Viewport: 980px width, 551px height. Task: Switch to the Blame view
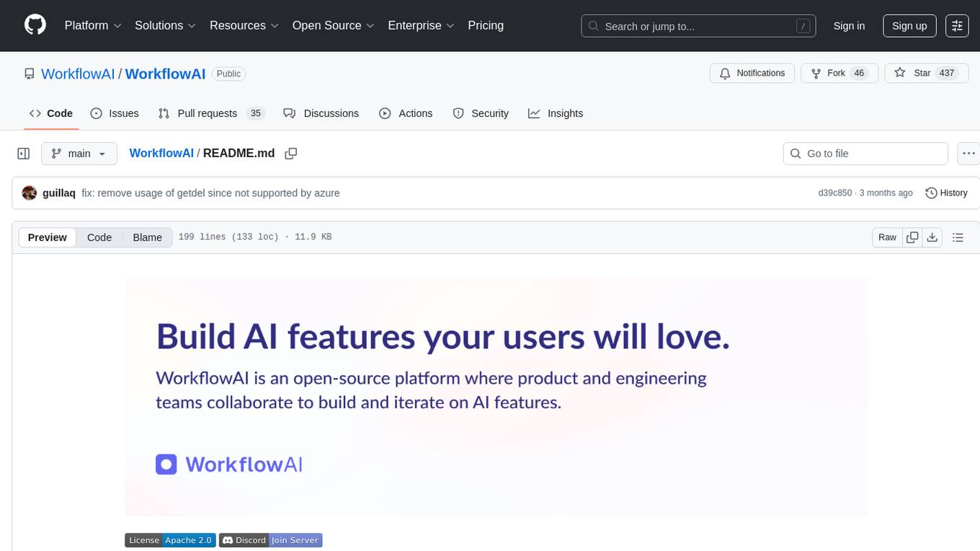pos(147,237)
